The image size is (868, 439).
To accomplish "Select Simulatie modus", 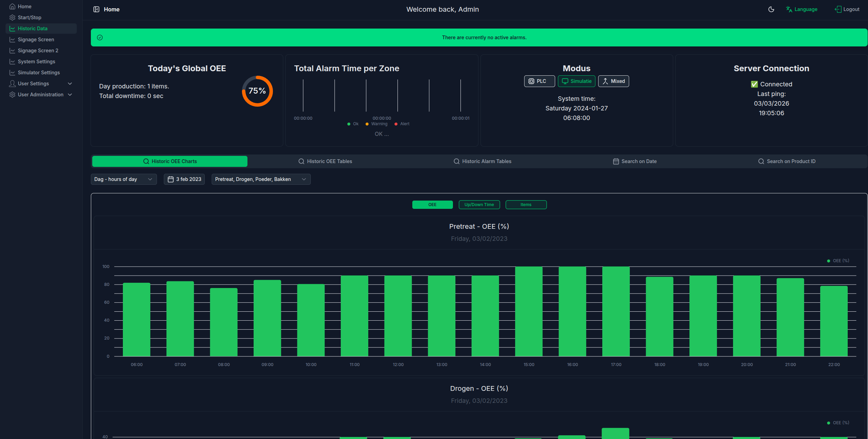I will point(576,81).
